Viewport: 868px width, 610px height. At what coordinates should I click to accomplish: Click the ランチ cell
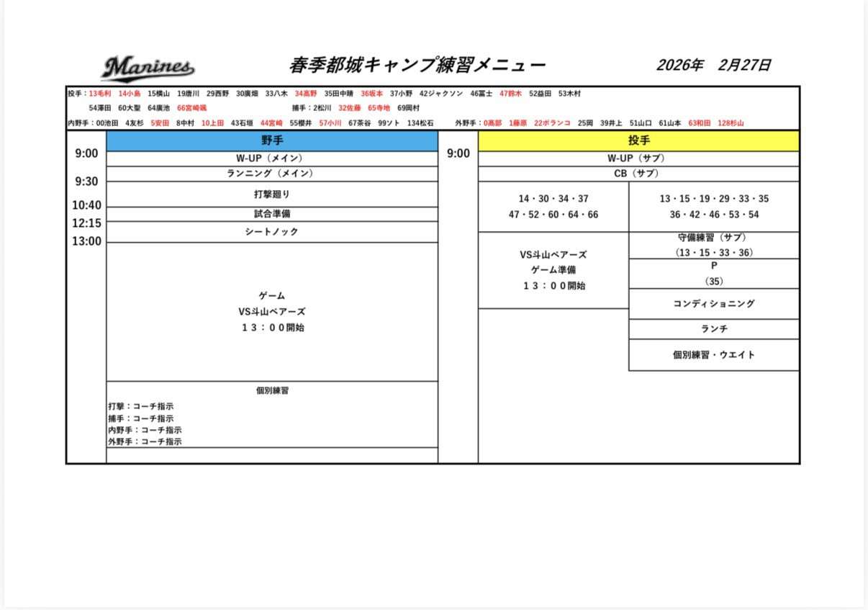pos(713,329)
